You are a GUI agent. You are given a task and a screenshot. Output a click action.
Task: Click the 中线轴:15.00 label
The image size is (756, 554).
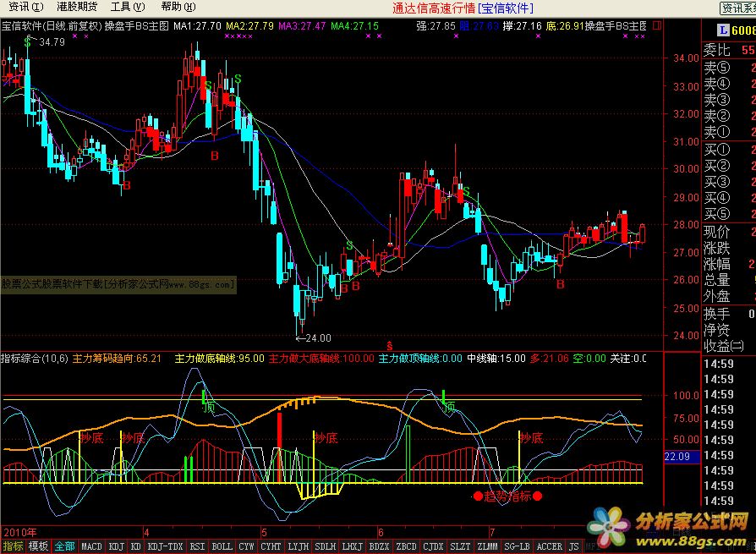496,359
